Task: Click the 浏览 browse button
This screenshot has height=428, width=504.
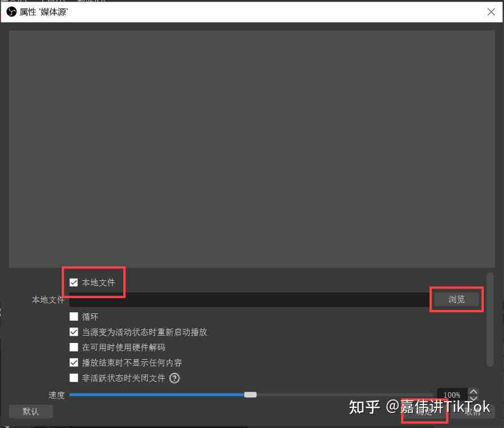Action: pyautogui.click(x=456, y=299)
